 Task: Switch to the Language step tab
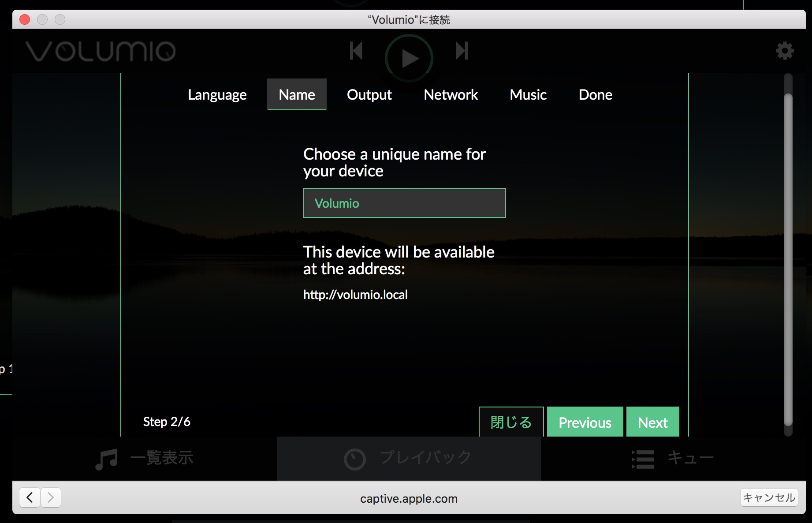click(217, 95)
